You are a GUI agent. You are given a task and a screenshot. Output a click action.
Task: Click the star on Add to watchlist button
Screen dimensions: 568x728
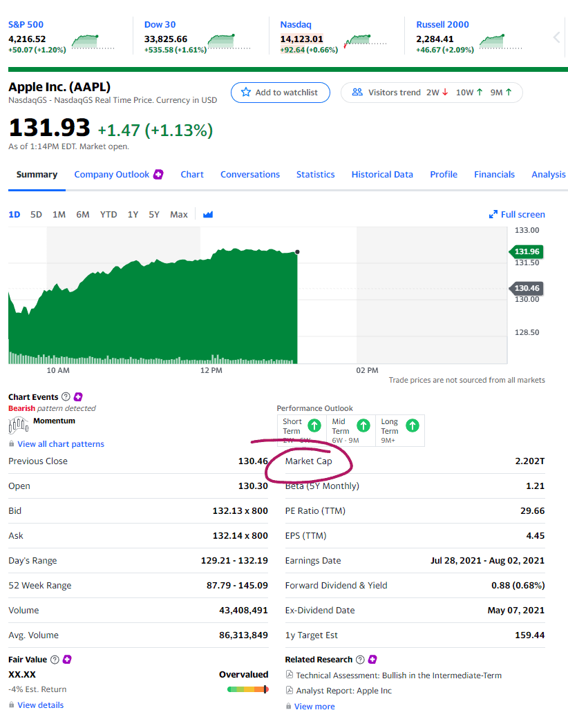245,93
